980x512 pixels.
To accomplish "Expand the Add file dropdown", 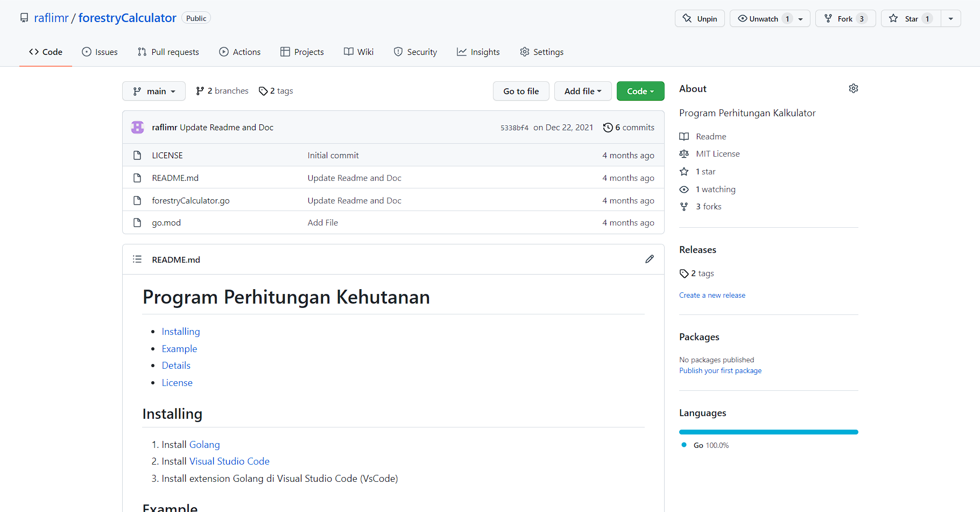I will coord(583,91).
